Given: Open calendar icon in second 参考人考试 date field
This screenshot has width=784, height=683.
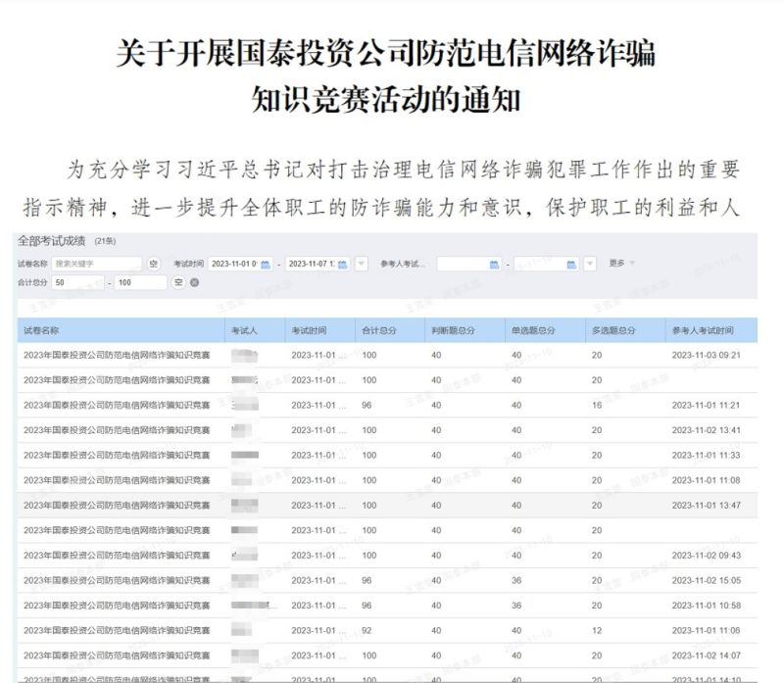Looking at the screenshot, I should click(571, 264).
